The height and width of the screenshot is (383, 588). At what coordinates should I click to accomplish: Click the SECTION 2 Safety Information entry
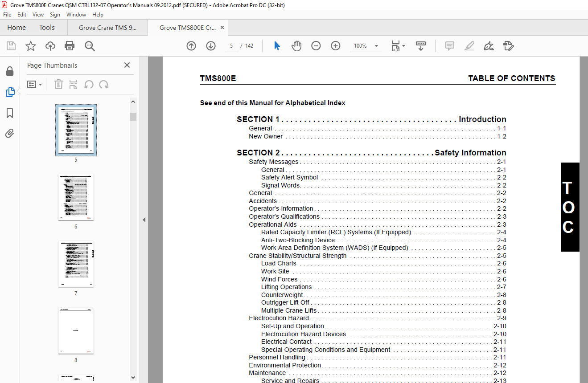[x=371, y=152]
